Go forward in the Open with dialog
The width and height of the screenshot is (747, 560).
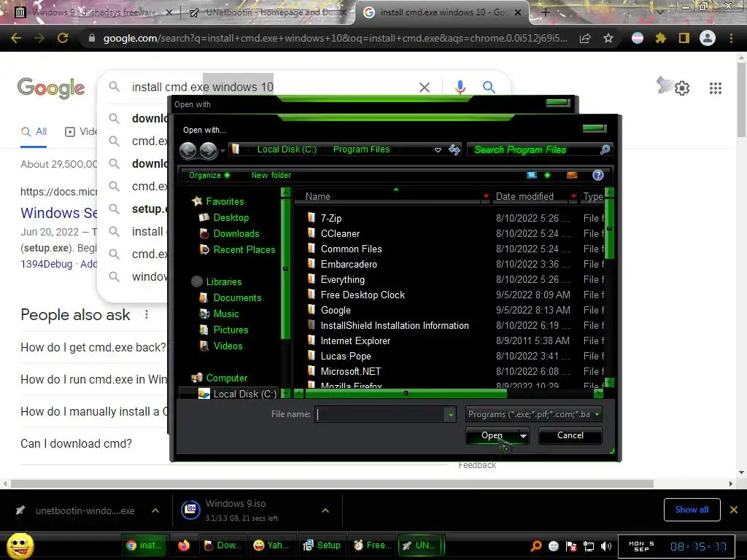coord(208,150)
